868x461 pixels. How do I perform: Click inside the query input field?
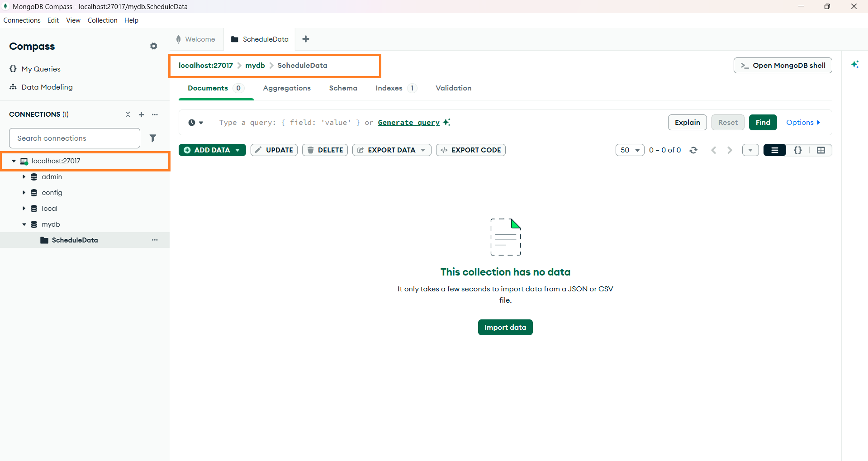(317, 122)
